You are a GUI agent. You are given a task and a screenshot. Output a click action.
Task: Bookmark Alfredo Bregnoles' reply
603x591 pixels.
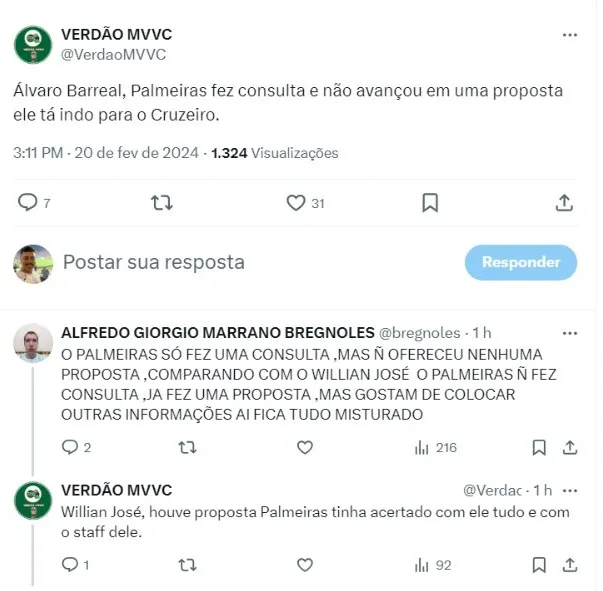click(539, 448)
